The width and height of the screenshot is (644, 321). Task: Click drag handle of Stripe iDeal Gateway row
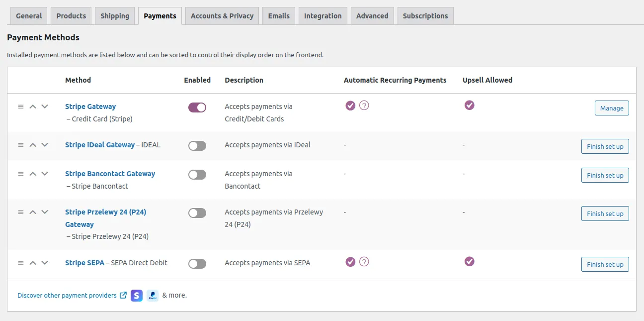(21, 145)
